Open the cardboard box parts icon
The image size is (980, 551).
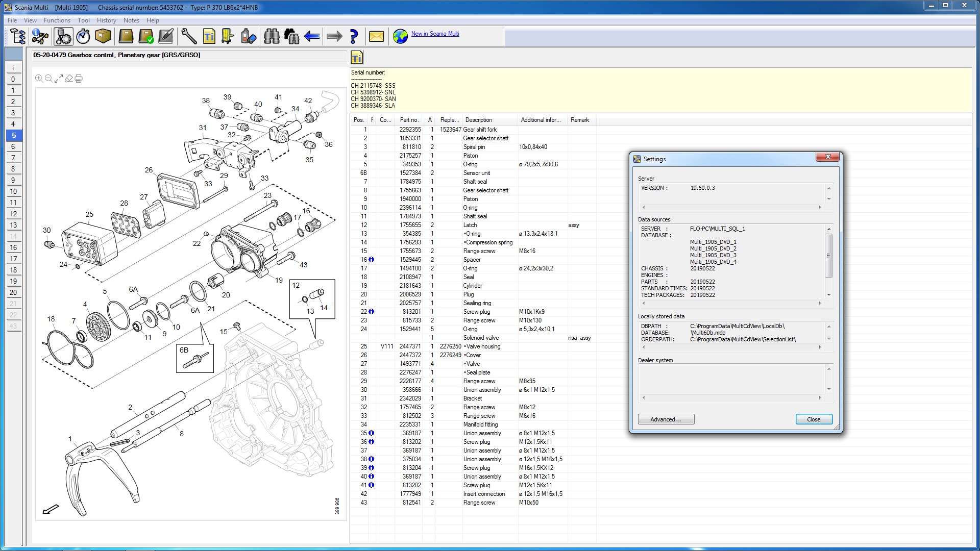[x=103, y=36]
